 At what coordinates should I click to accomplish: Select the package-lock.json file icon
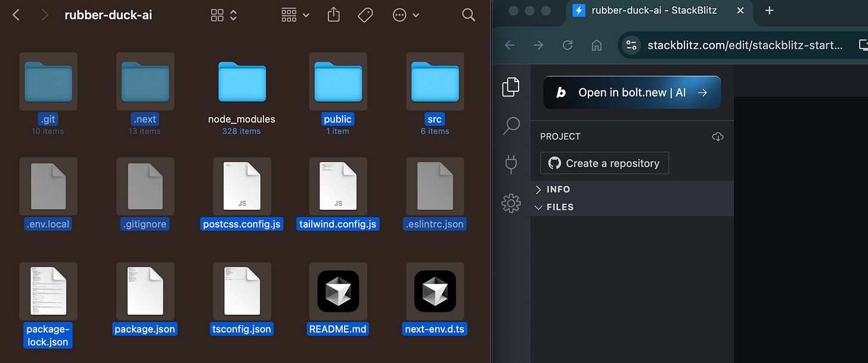coord(48,291)
